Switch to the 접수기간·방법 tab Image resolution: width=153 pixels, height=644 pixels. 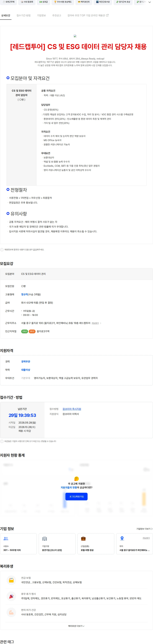(24, 15)
